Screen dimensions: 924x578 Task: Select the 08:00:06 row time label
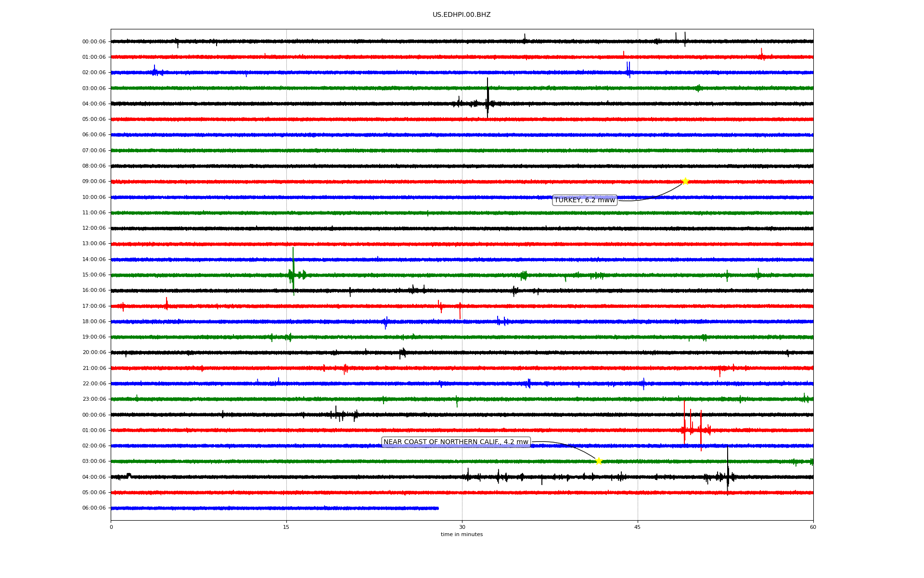tap(94, 166)
